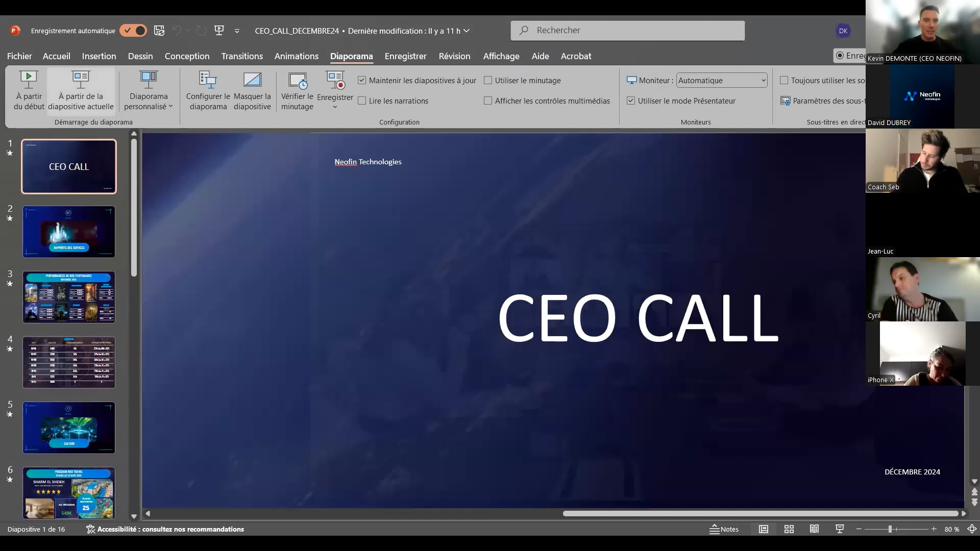Click the zoom slider handle
The image size is (980, 551).
(890, 529)
